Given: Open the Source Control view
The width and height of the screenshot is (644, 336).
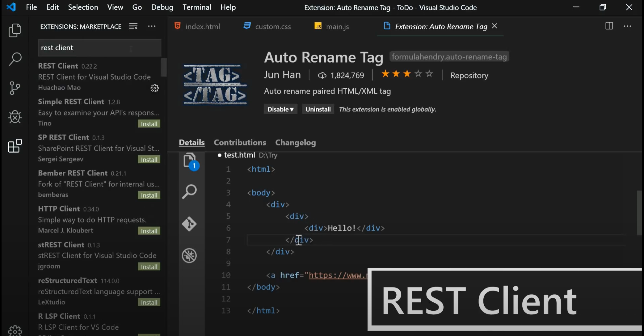Looking at the screenshot, I should [x=15, y=88].
